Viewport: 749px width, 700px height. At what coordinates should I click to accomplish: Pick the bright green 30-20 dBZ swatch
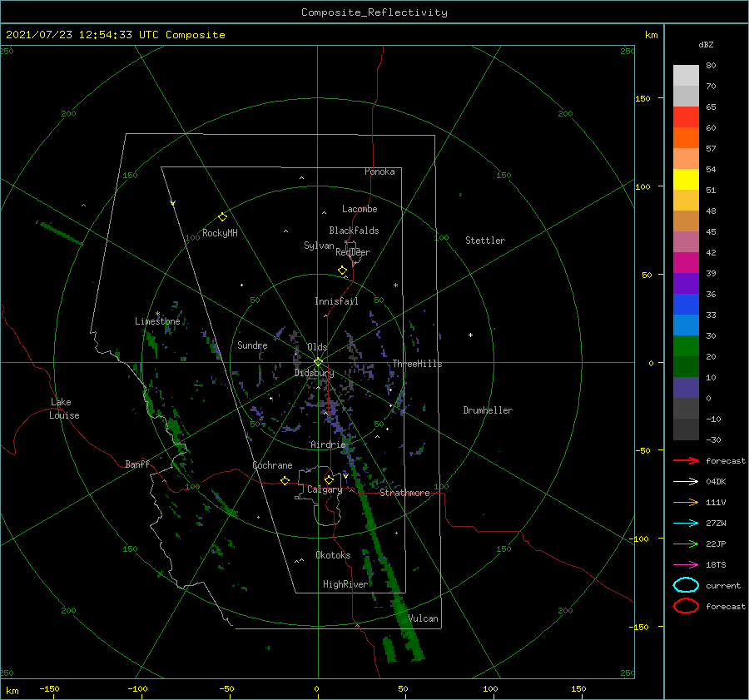pyautogui.click(x=686, y=346)
